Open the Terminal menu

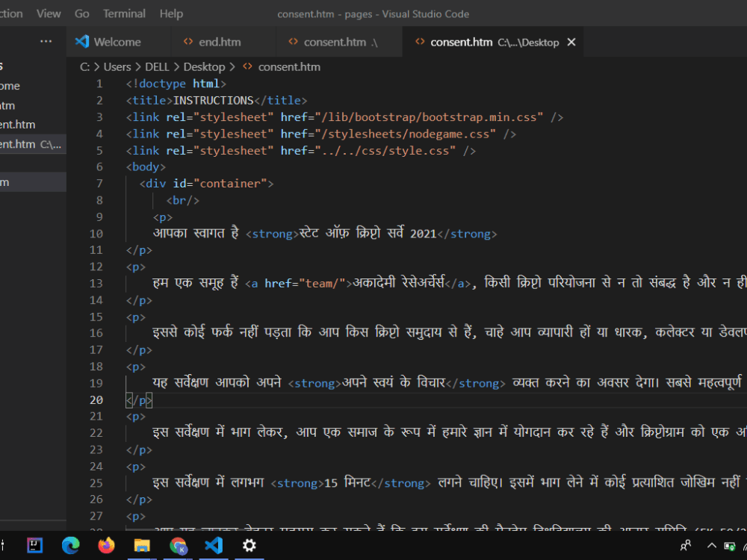coord(124,13)
